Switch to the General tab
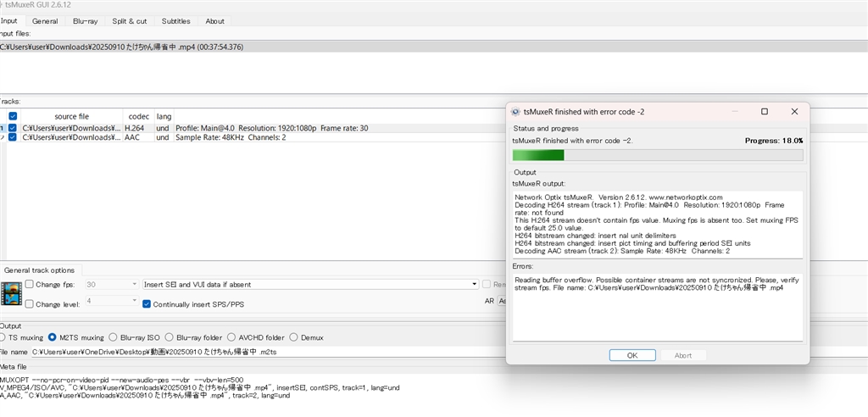 coord(45,21)
